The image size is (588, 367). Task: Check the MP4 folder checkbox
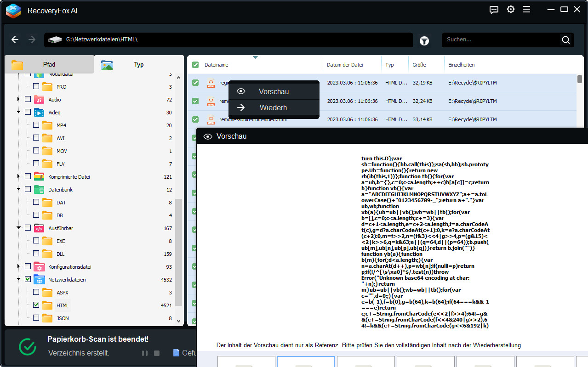pos(36,125)
